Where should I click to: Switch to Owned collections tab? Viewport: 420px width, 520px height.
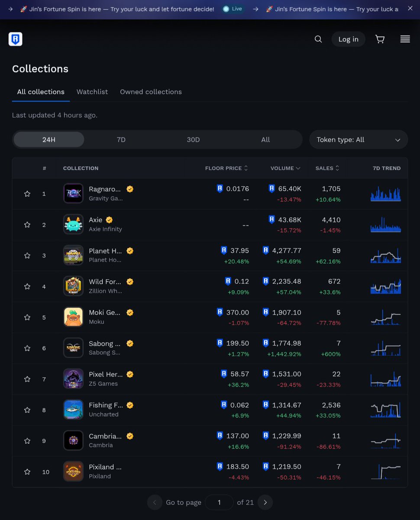(x=151, y=92)
